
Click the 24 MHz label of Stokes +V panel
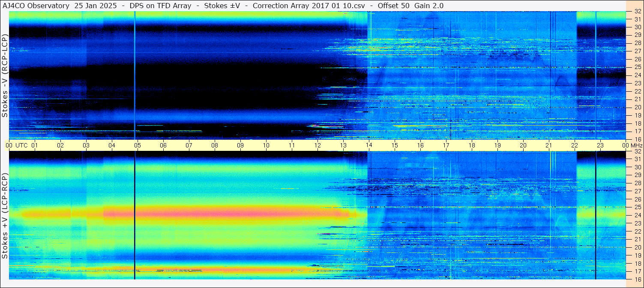tap(637, 215)
